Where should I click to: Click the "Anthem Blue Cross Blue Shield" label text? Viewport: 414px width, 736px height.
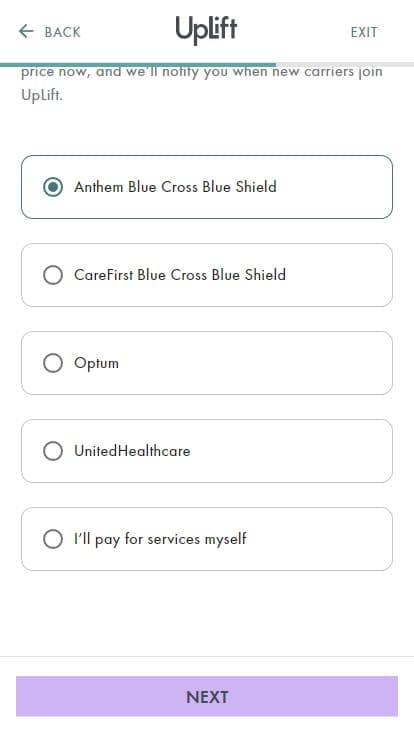175,187
